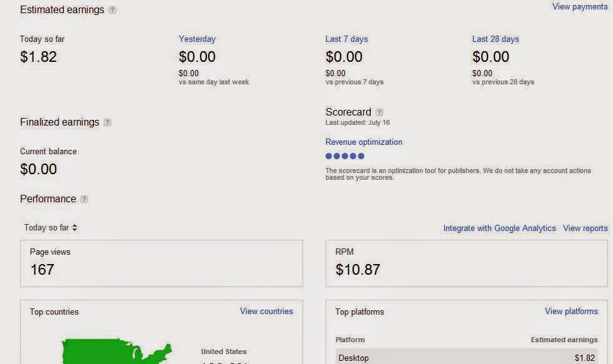This screenshot has width=613, height=364.
Task: Click the Estimated earnings column header
Action: 564,340
